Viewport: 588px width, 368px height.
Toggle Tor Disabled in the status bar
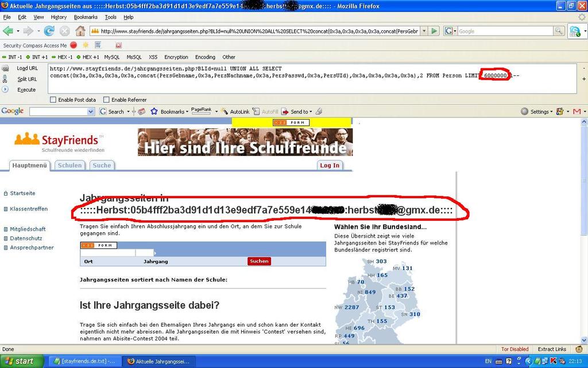(x=514, y=349)
